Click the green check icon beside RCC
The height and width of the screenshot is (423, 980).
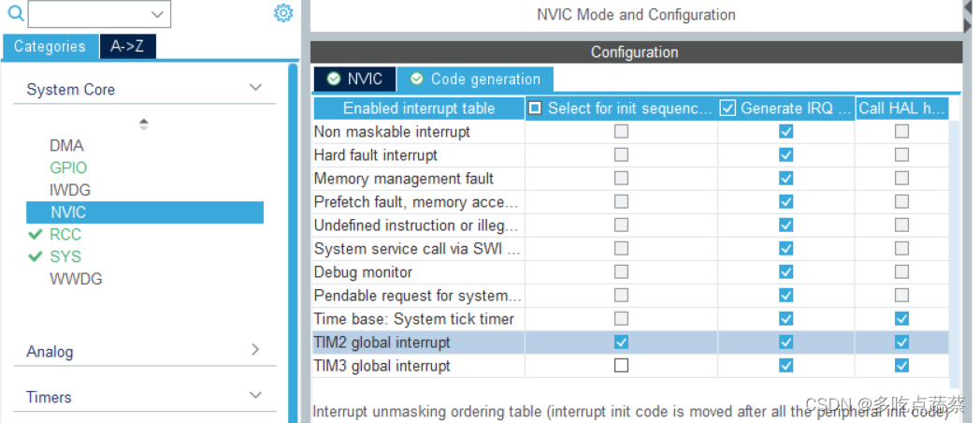(x=36, y=235)
